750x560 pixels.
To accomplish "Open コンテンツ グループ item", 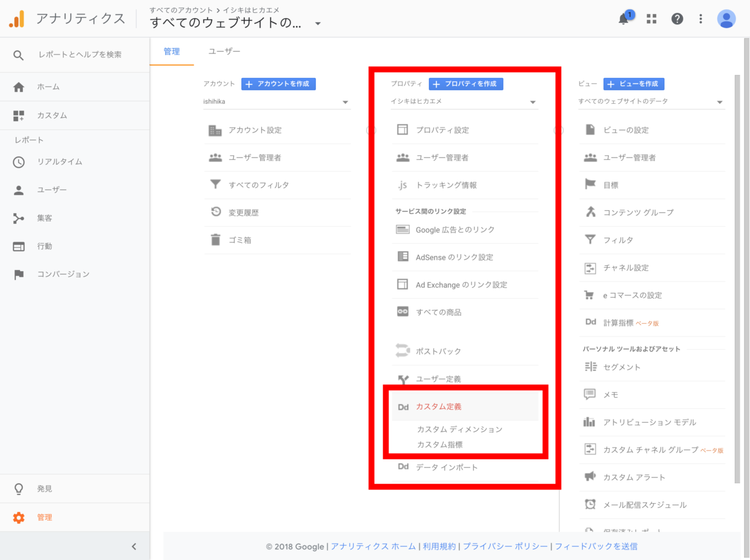I will pyautogui.click(x=652, y=213).
